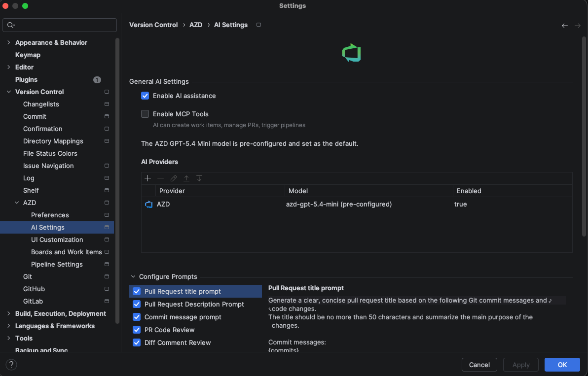Move AI provider up with arrow icon
Screen dimensions: 588x376
tap(186, 178)
